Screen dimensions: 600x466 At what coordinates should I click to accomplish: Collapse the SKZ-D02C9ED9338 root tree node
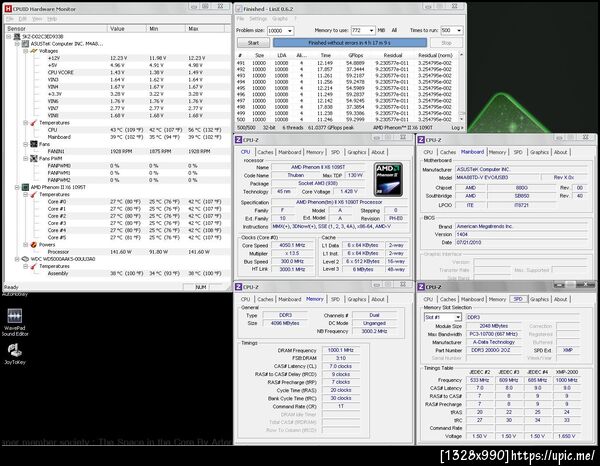click(x=9, y=36)
